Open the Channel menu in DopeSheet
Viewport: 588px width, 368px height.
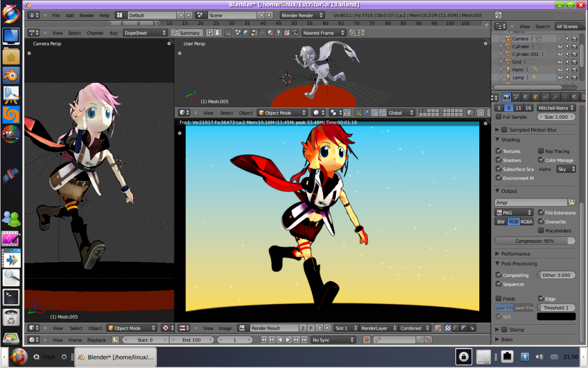95,33
